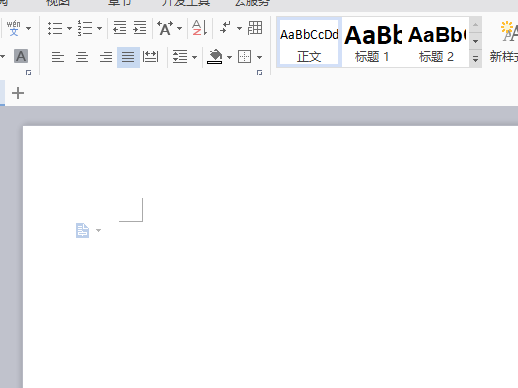
Task: Select the 标题 2 heading style
Action: [436, 43]
